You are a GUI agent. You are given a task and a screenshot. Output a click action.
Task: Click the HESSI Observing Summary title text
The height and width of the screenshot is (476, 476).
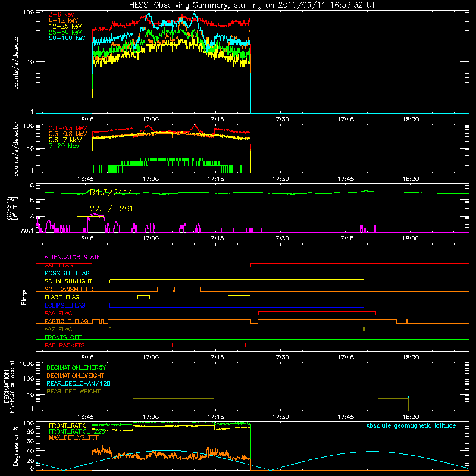[x=252, y=5]
